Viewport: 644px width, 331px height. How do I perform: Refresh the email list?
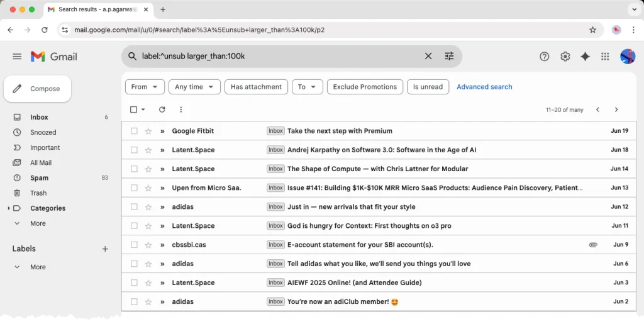click(162, 109)
